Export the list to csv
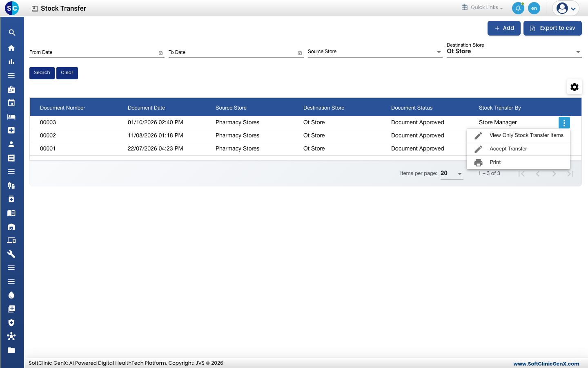588x368 pixels. [552, 28]
